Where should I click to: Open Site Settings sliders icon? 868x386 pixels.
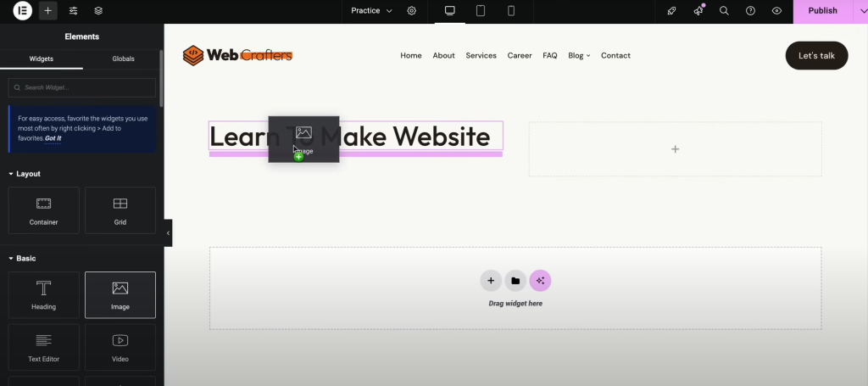pos(73,10)
